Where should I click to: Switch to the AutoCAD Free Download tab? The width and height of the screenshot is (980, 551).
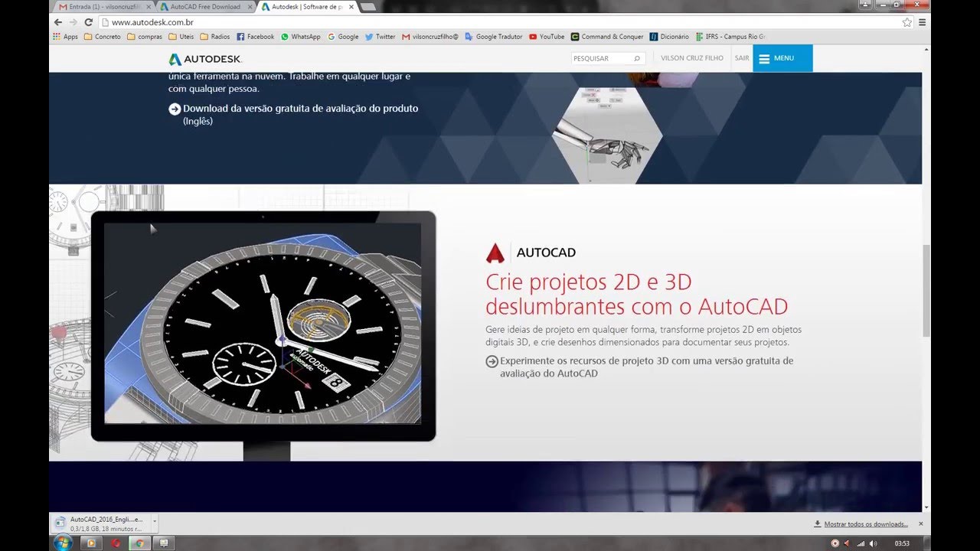point(204,7)
